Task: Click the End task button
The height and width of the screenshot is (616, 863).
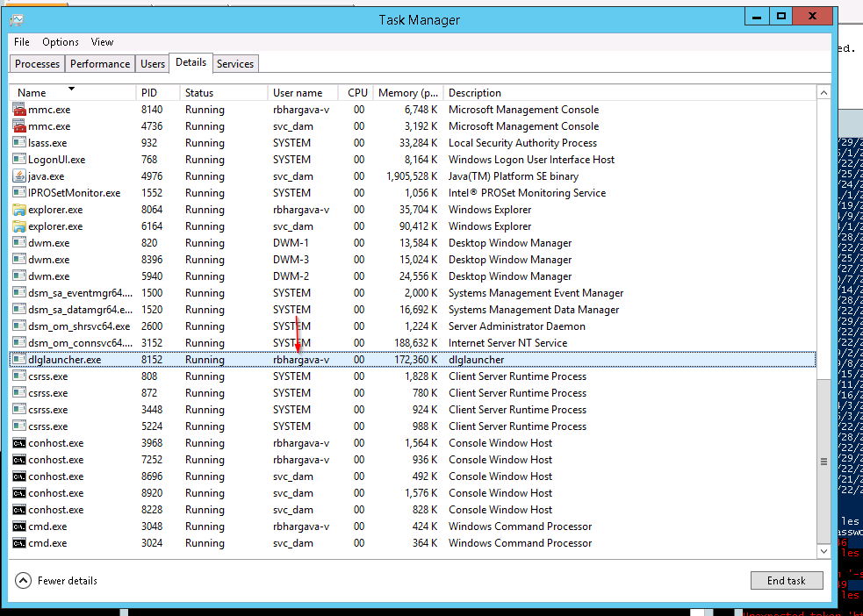Action: 787,581
